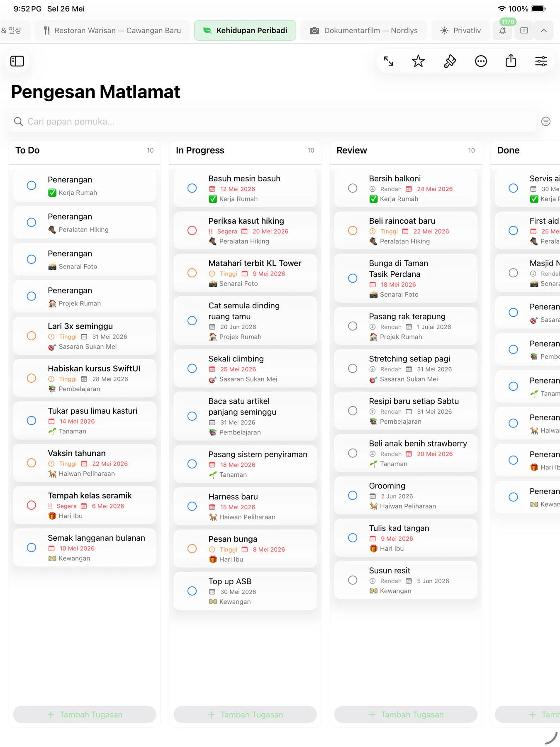Click the search field Cari papan pemuka

[272, 122]
